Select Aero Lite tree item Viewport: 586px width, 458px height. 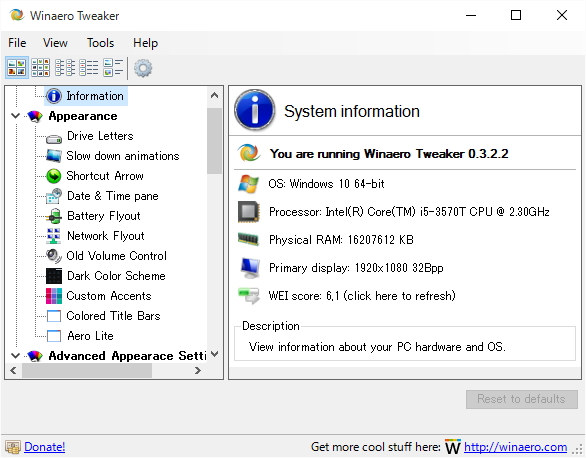(x=90, y=336)
